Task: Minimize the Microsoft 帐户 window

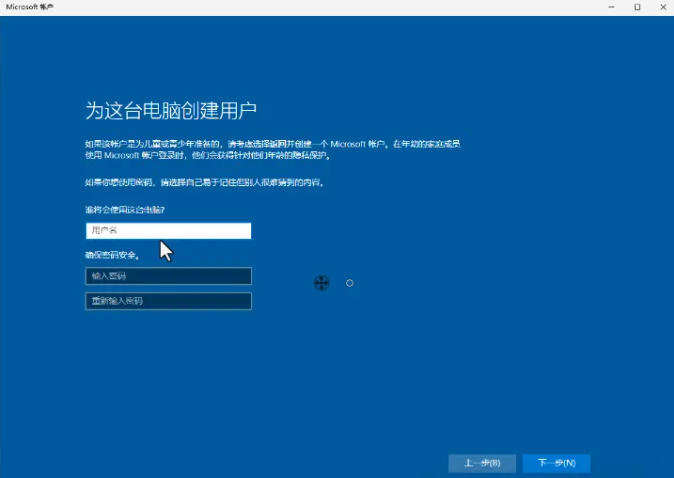Action: click(x=610, y=7)
